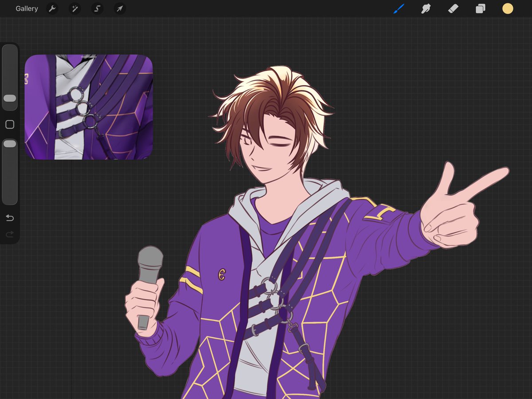The image size is (532, 399).
Task: Click the brush size slider handle
Action: click(10, 98)
